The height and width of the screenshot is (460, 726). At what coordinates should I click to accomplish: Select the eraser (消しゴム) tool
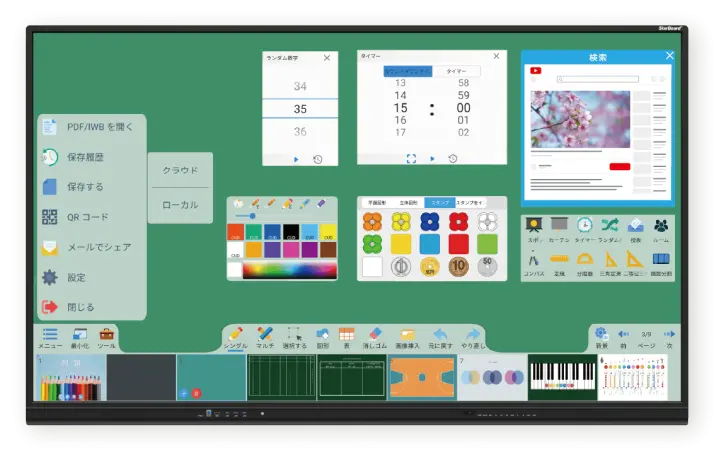pos(376,336)
